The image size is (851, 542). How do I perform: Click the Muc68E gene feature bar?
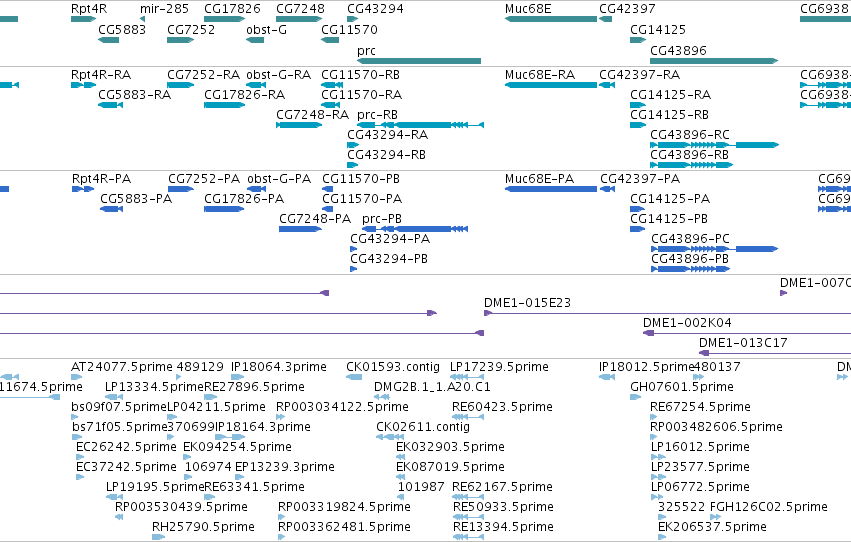pyautogui.click(x=551, y=19)
